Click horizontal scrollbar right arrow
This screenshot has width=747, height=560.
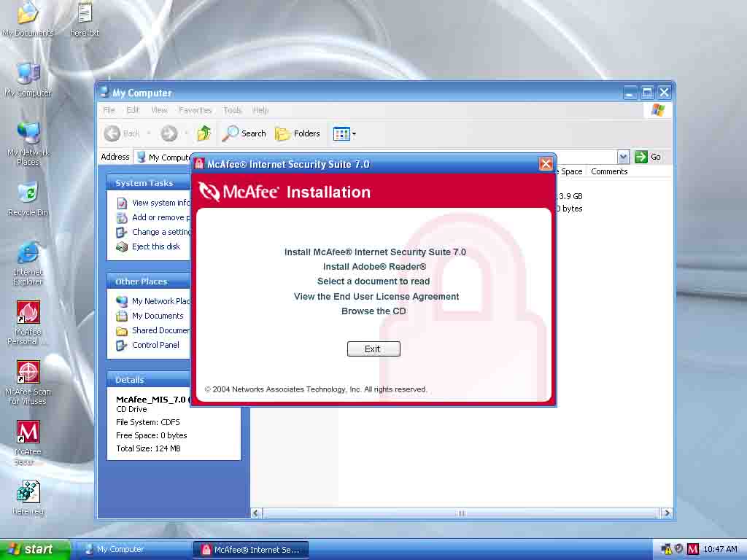[x=667, y=513]
